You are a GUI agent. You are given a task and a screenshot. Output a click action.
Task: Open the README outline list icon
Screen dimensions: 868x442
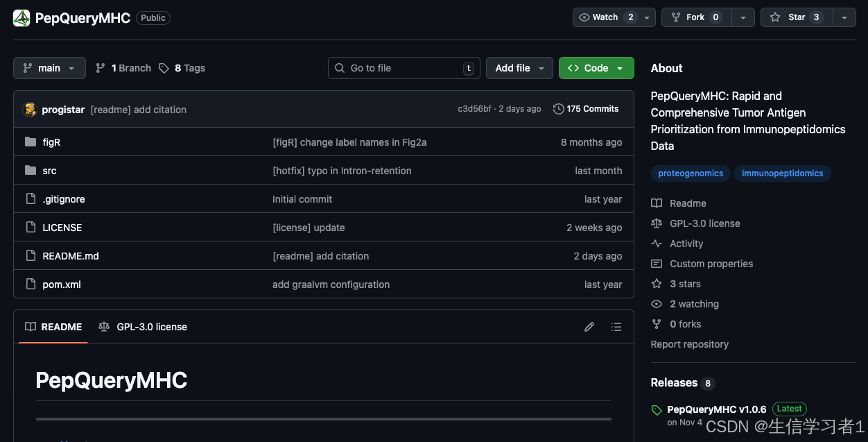point(616,327)
